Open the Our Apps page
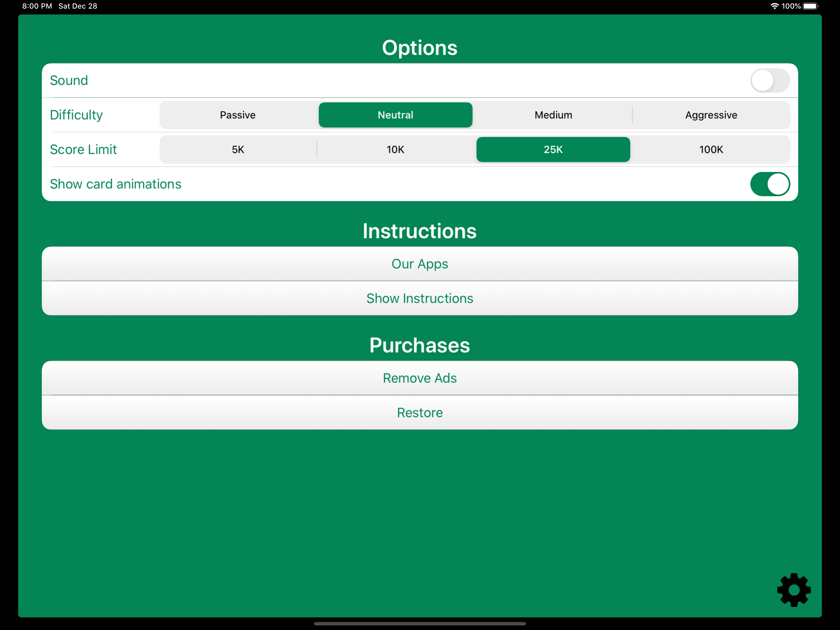The height and width of the screenshot is (630, 840). click(x=420, y=264)
